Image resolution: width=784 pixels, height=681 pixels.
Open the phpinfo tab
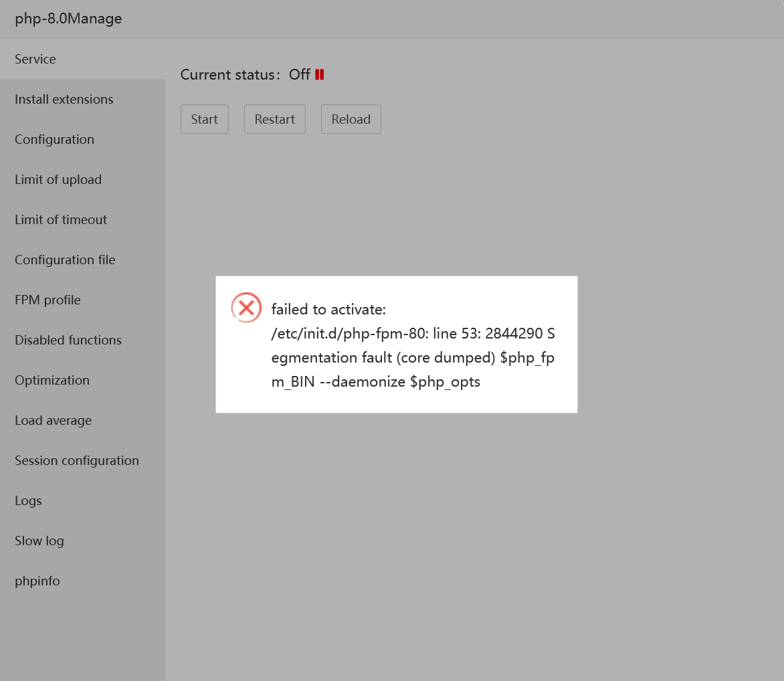pyautogui.click(x=37, y=581)
